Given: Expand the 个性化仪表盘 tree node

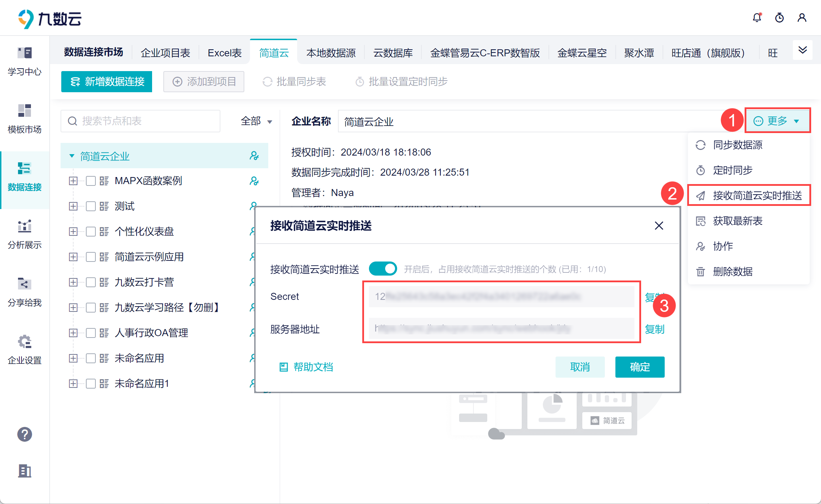Looking at the screenshot, I should click(x=73, y=232).
